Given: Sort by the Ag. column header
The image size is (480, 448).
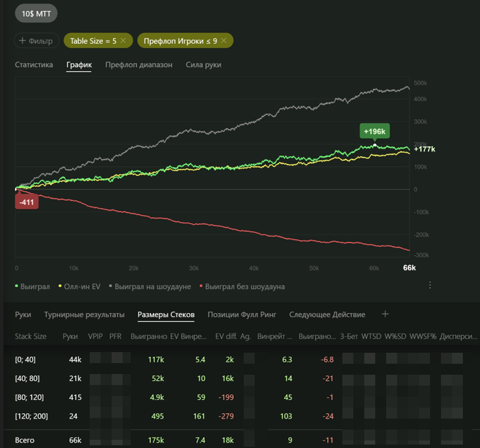Looking at the screenshot, I should (245, 336).
